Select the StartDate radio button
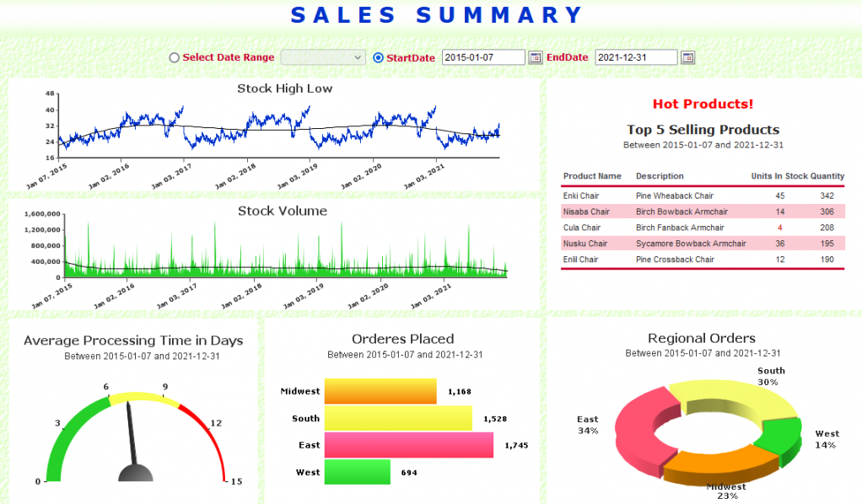Screen dimensions: 862x504 pyautogui.click(x=378, y=58)
